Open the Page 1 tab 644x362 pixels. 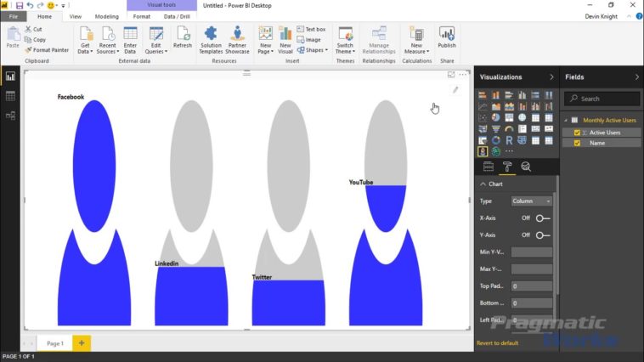[x=55, y=343]
